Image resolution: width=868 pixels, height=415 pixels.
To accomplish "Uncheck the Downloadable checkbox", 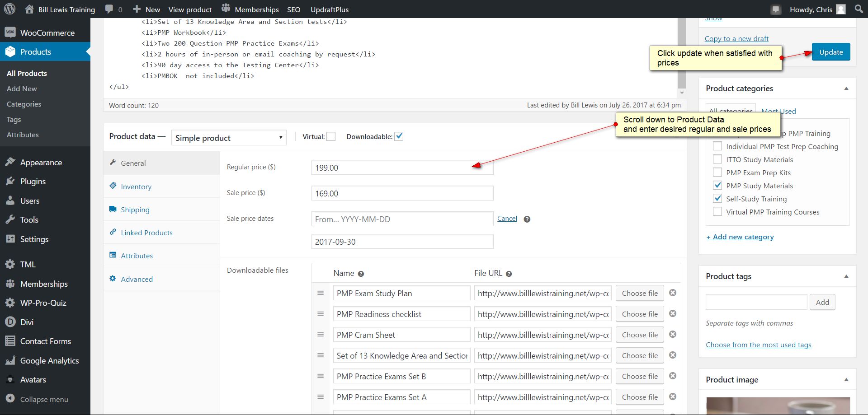I will pos(399,137).
